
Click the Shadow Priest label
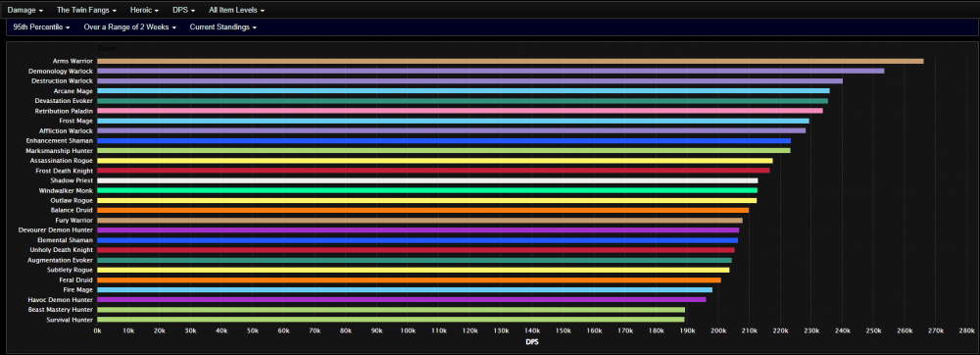(72, 180)
